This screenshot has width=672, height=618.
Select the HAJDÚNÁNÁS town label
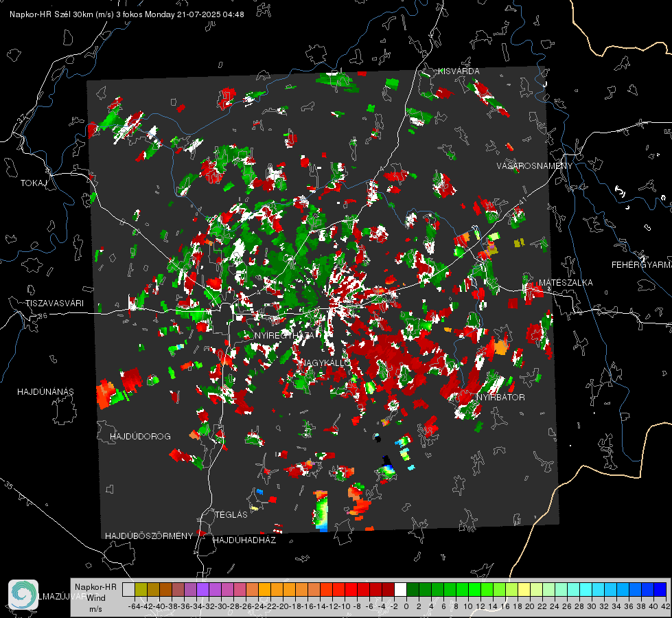[45, 391]
